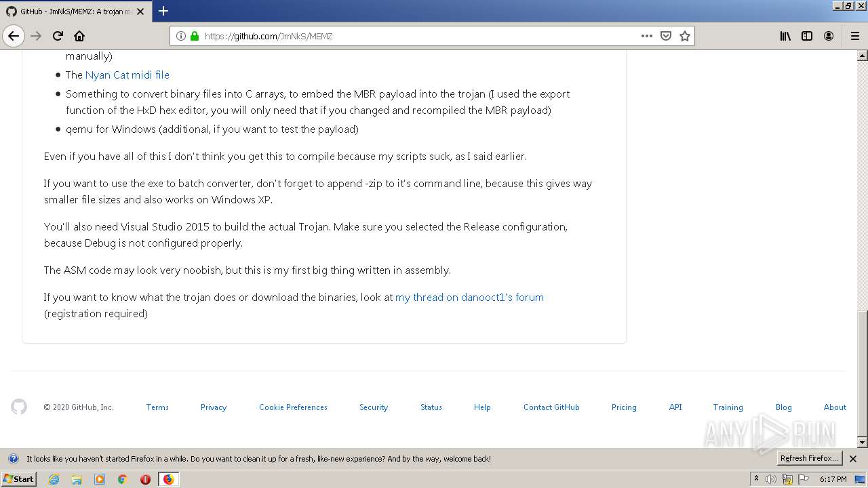The width and height of the screenshot is (868, 488).
Task: Open Windows Media Player from taskbar
Action: pyautogui.click(x=100, y=479)
